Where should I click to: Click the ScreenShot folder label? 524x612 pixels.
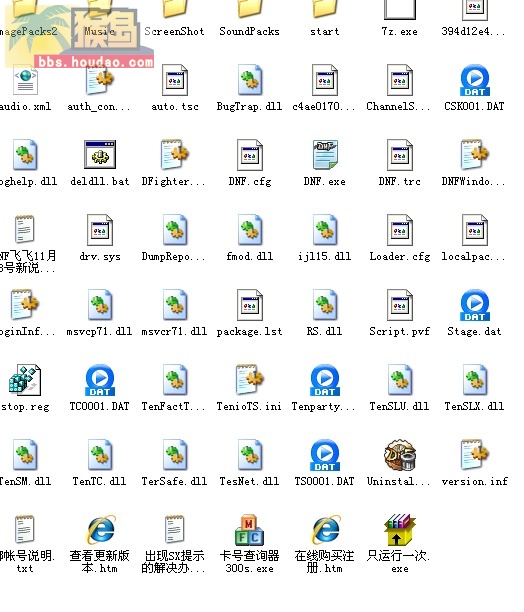[x=174, y=32]
